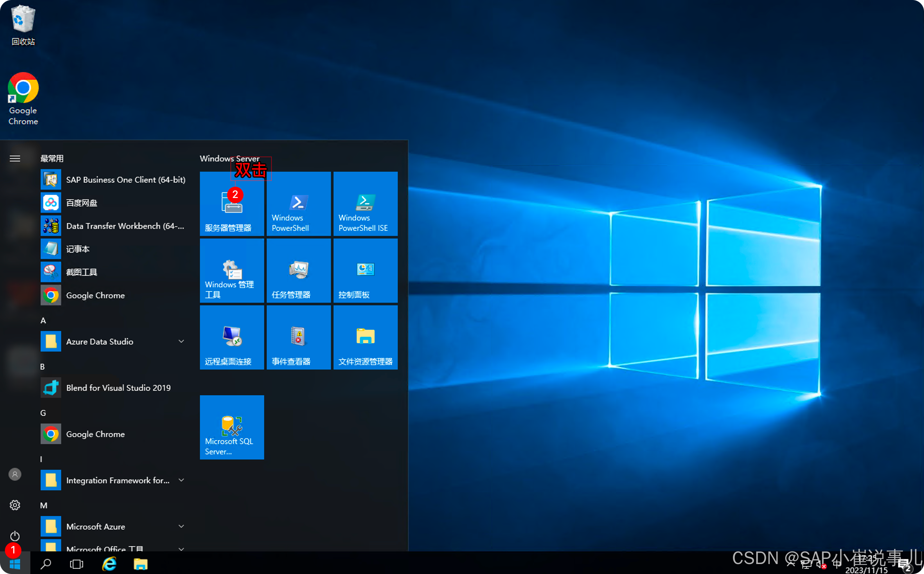Open File Explorer tile (文件资源管理器)
This screenshot has height=574, width=924.
[365, 337]
